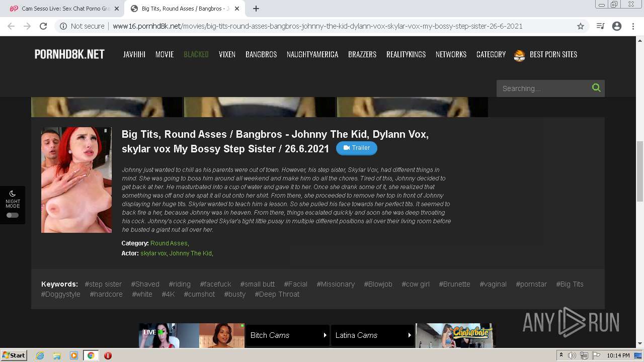Click the PORNHD8K.NET site logo

coord(69,54)
